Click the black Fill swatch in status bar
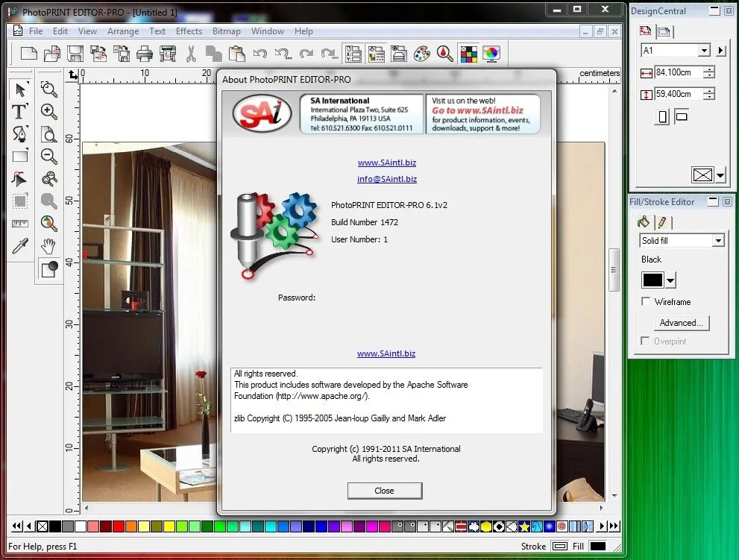739x560 pixels. (x=597, y=547)
